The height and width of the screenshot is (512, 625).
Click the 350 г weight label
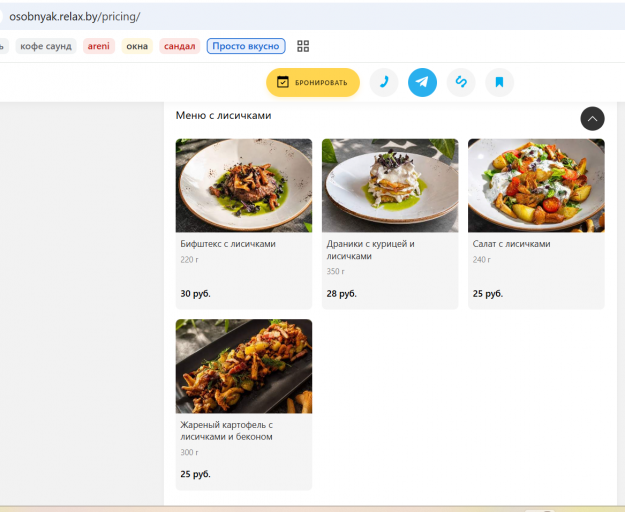click(x=336, y=271)
